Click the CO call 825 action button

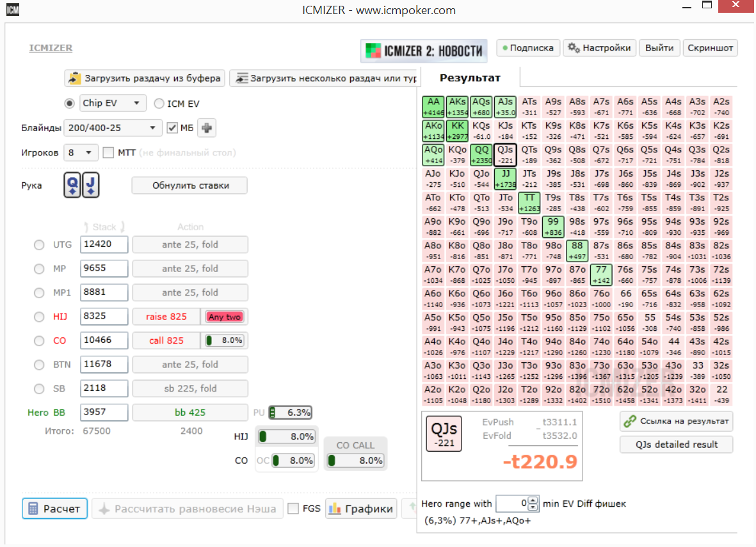(166, 341)
